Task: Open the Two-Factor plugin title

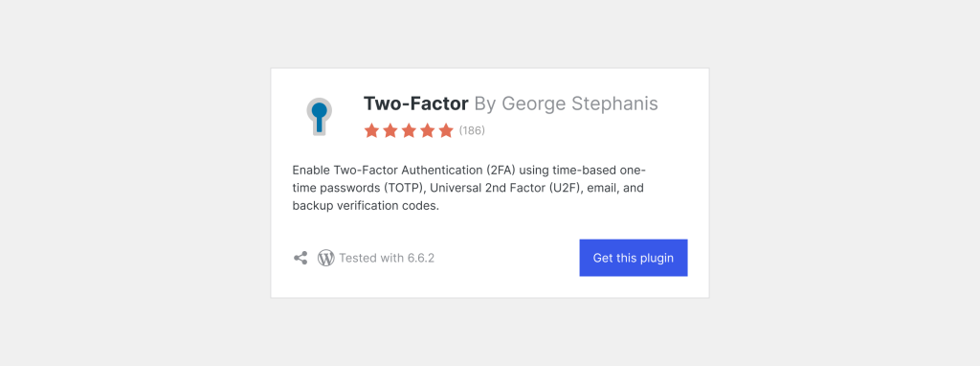Action: (415, 103)
